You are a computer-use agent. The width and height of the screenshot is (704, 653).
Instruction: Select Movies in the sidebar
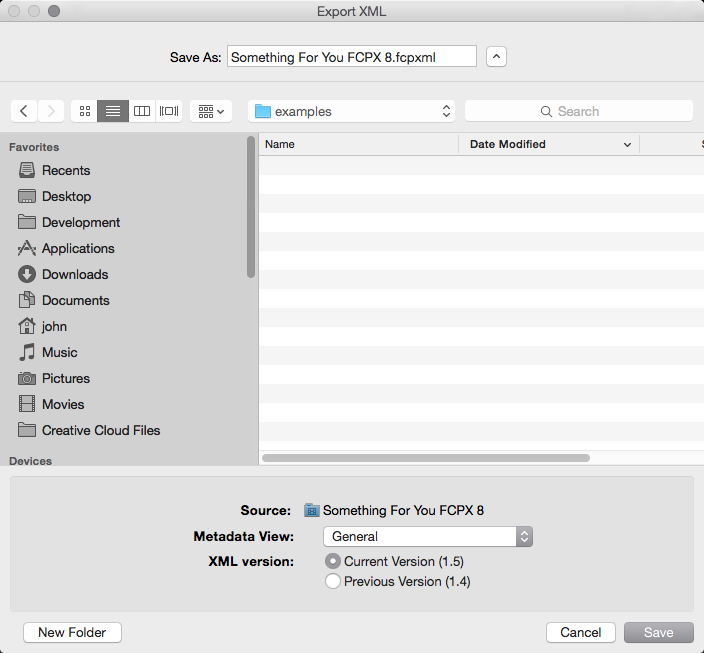pos(63,404)
